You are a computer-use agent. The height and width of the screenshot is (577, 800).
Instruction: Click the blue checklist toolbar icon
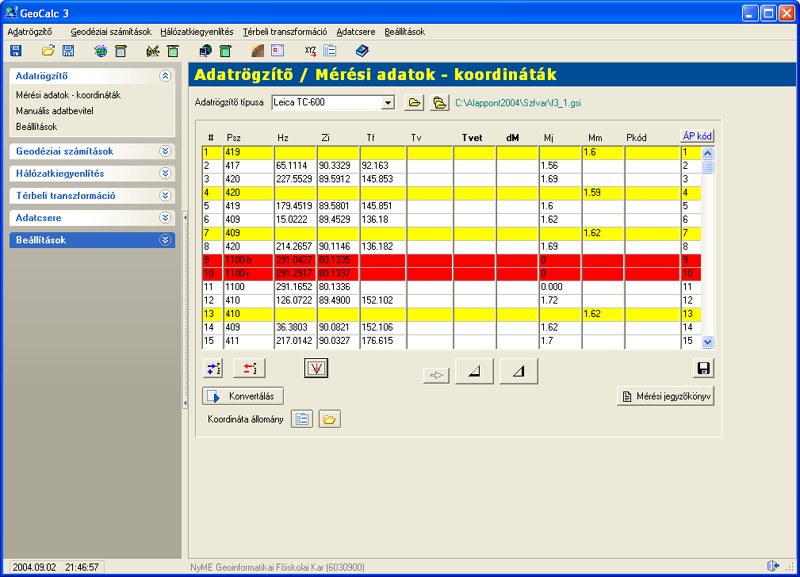(x=330, y=51)
